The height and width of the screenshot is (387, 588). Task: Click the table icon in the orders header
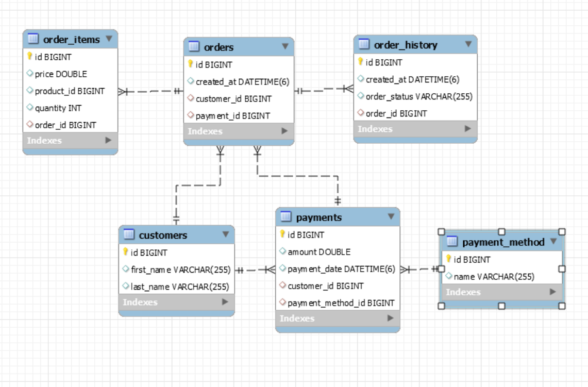(x=193, y=47)
